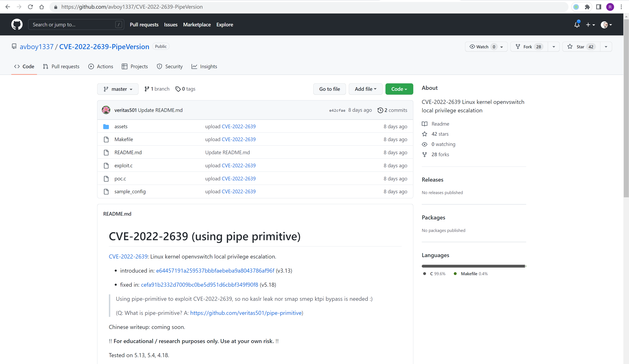Open the Security tab
This screenshot has height=364, width=629.
[170, 67]
